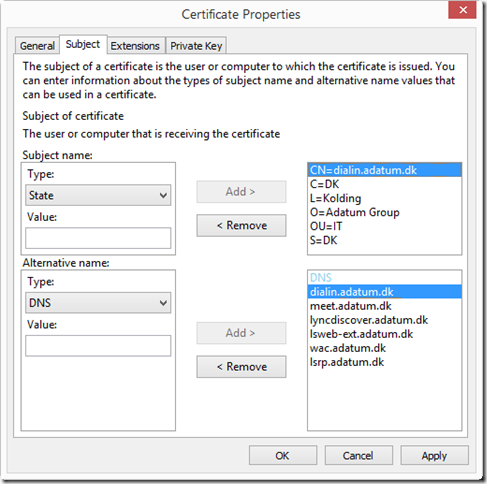Screen dimensions: 487x484
Task: Expand the Alternative name Type dropdown showing DNS
Action: (x=98, y=303)
